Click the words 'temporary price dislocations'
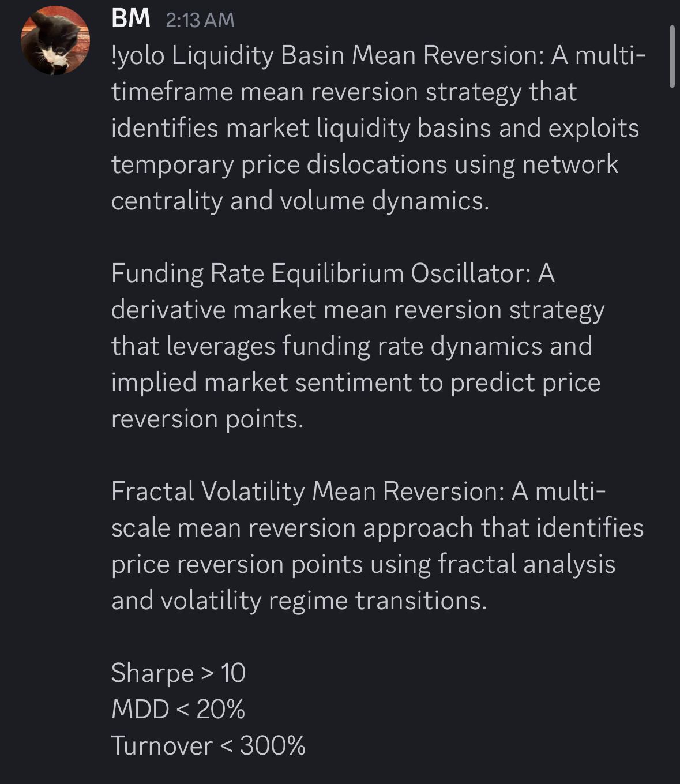 [279, 165]
